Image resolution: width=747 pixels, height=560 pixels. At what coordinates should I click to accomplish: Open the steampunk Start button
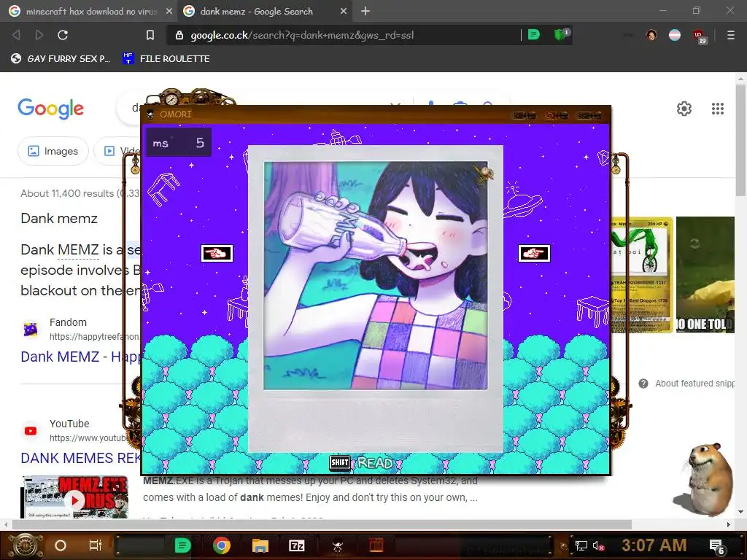[25, 545]
